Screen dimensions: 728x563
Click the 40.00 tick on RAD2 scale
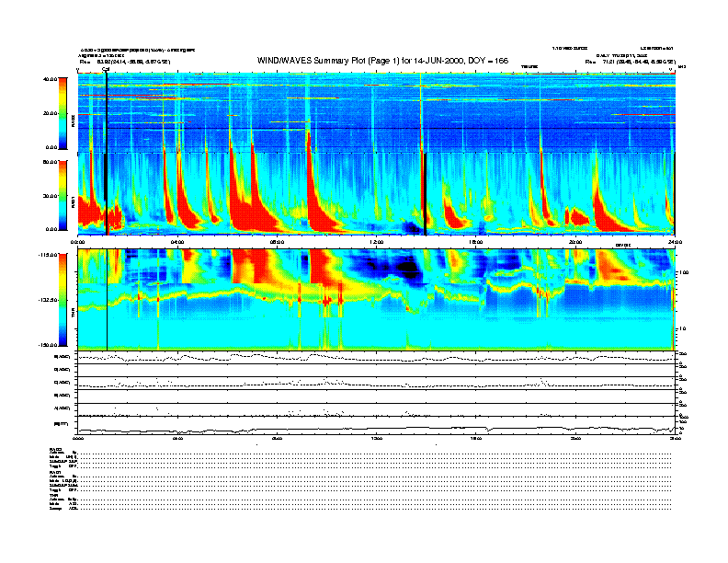[48, 79]
